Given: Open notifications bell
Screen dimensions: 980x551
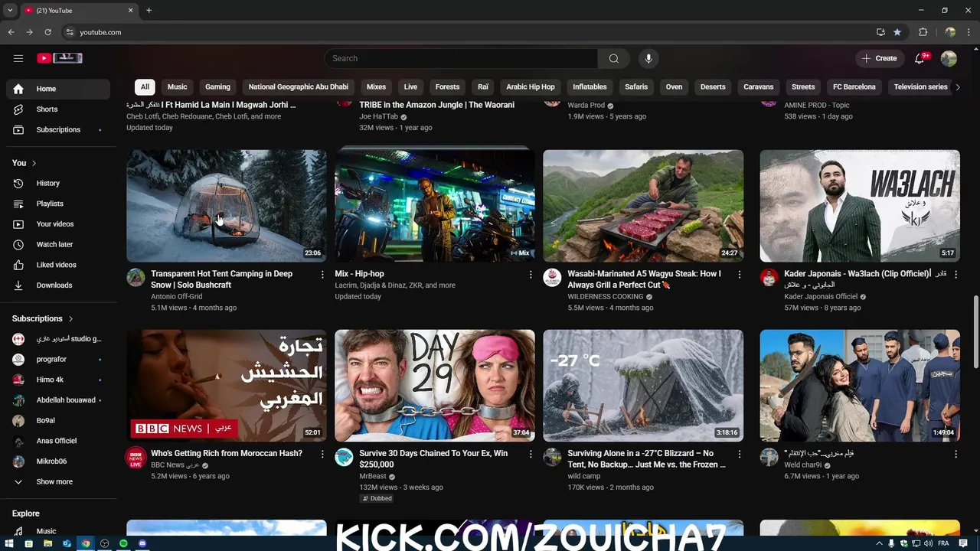Looking at the screenshot, I should 920,58.
